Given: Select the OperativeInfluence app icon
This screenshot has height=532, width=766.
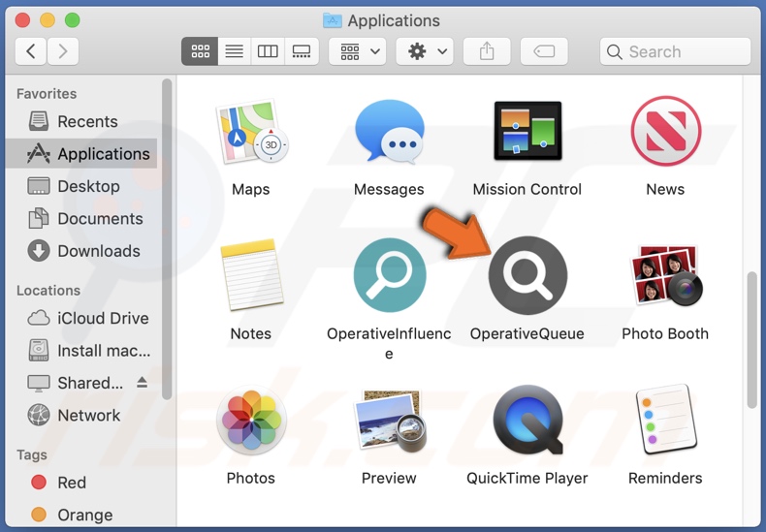Looking at the screenshot, I should (x=390, y=275).
